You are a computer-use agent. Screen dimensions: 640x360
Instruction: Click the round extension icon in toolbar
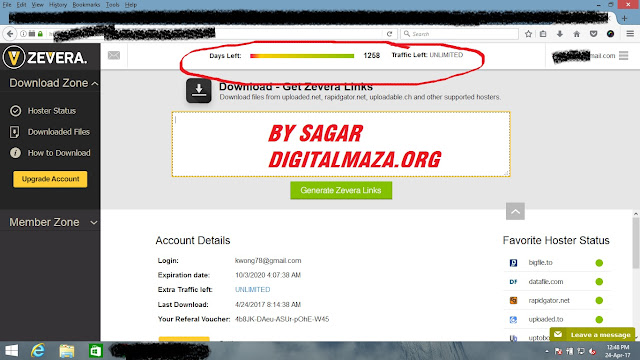coord(610,34)
